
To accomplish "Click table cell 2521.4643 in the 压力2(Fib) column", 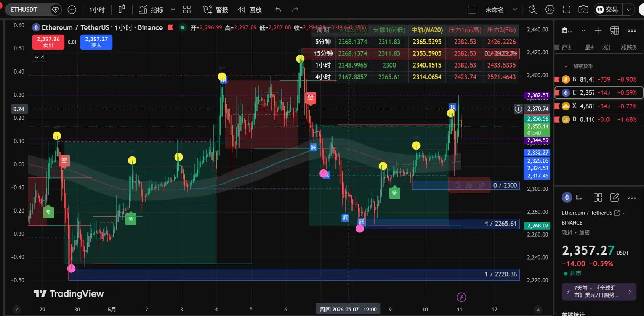I will coord(501,77).
